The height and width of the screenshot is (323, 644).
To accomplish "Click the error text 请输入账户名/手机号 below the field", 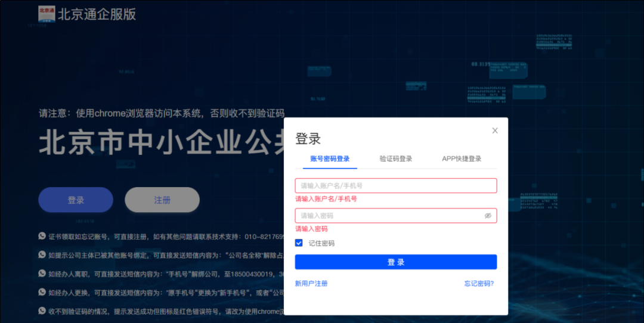I will coord(326,199).
